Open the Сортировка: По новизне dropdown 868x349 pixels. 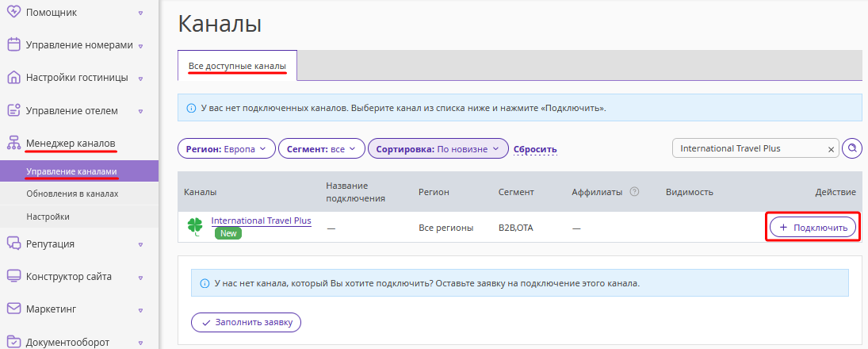coord(438,149)
